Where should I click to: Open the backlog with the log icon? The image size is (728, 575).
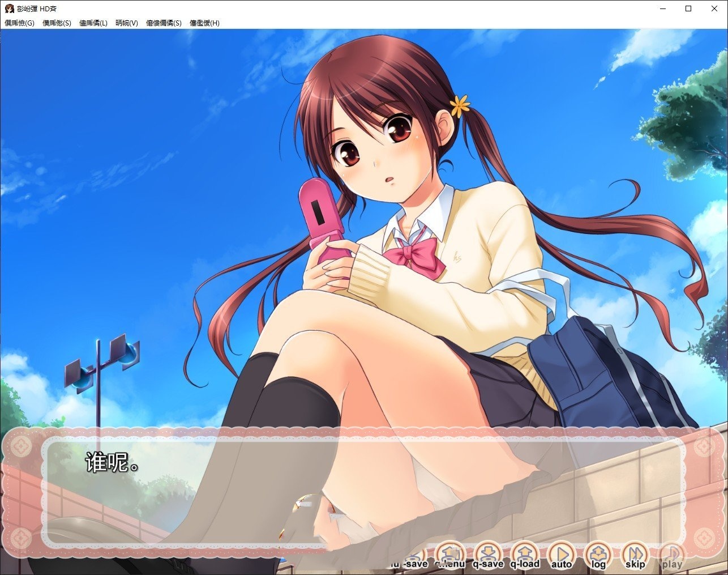pos(598,555)
